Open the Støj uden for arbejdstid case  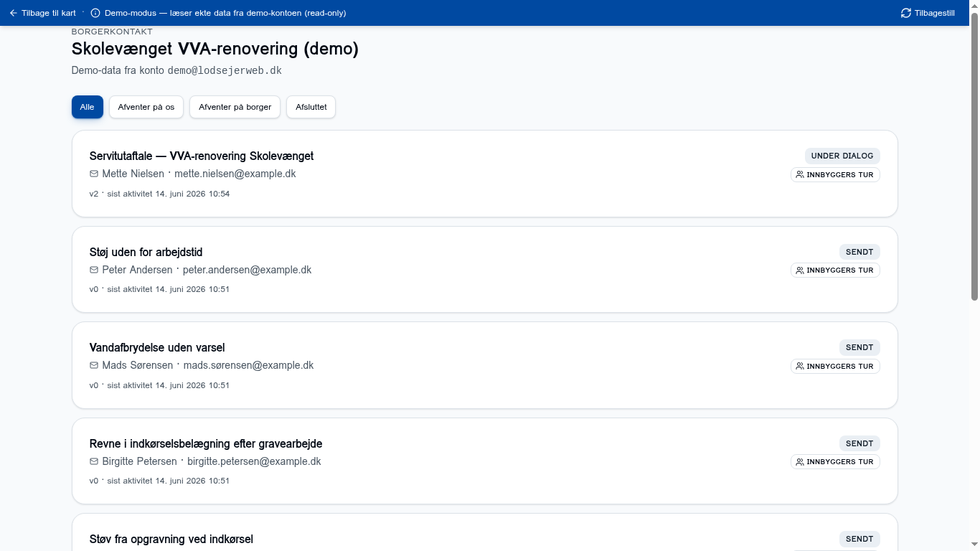coord(485,270)
